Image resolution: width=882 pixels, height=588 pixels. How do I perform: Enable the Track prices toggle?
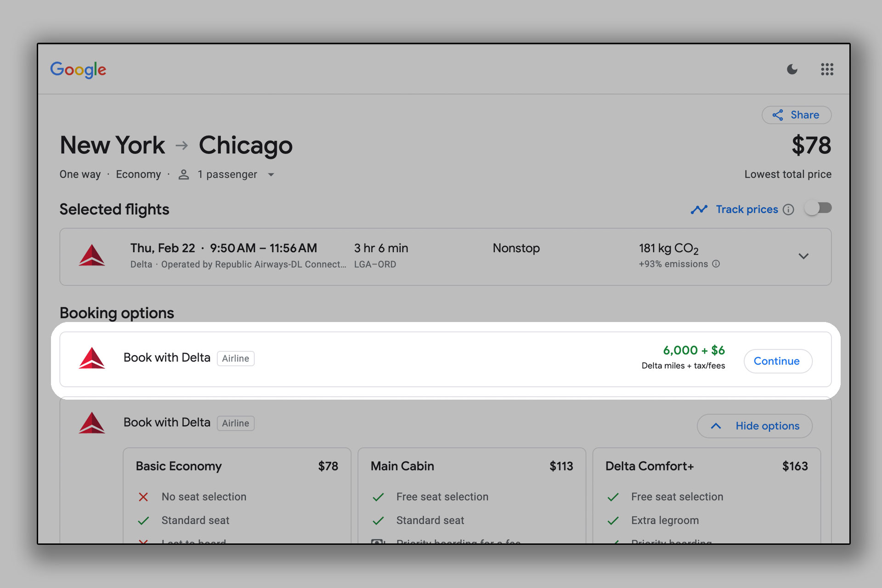coord(818,209)
